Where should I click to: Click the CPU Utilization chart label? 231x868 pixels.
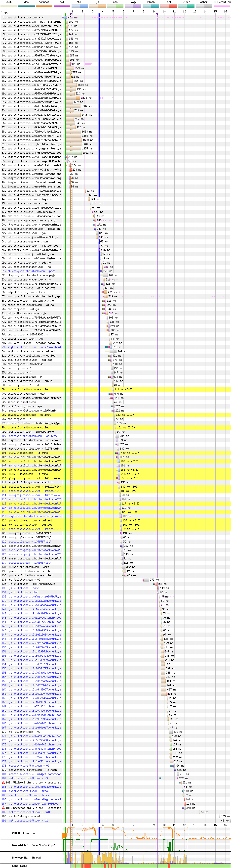click(23, 833)
